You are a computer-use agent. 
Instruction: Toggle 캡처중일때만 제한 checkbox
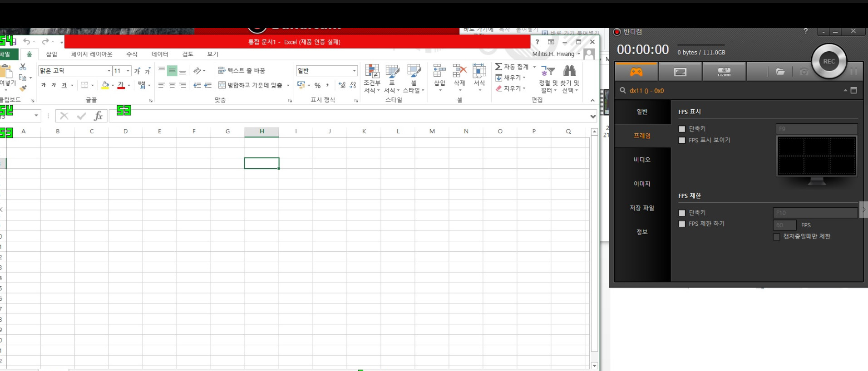tap(776, 237)
